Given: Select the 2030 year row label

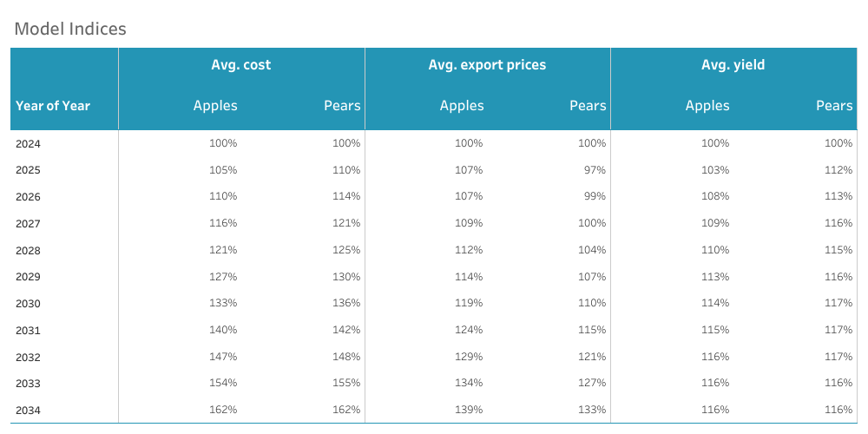Looking at the screenshot, I should tap(28, 304).
